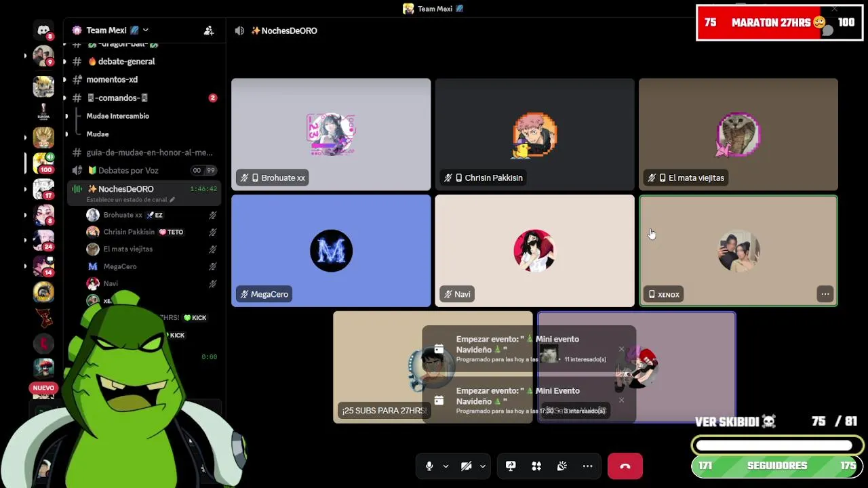Viewport: 868px width, 488px height.
Task: Focus the El mata viejitas video tile
Action: click(x=738, y=134)
